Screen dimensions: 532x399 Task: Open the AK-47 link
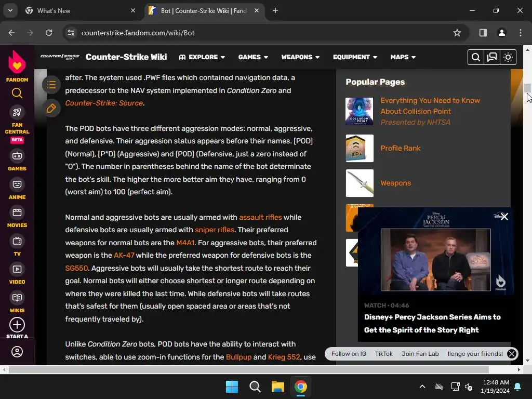tap(124, 255)
